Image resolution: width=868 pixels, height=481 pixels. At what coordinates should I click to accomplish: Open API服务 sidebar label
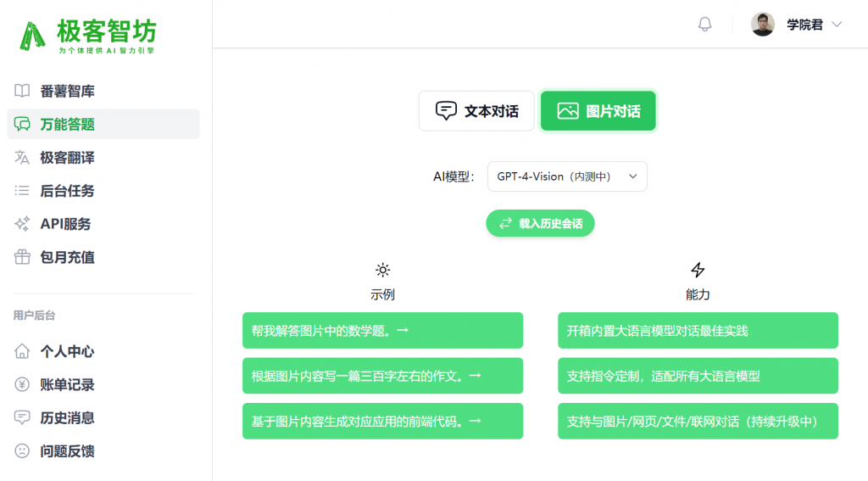click(x=65, y=224)
